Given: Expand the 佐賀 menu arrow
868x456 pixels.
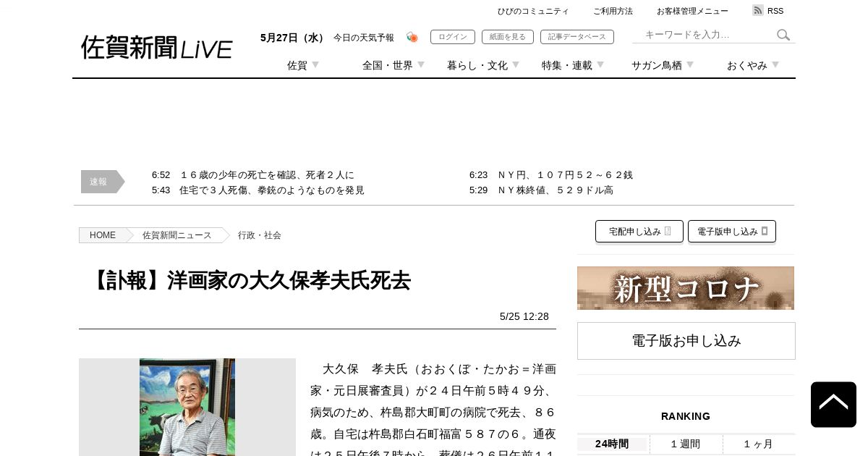Looking at the screenshot, I should [315, 64].
